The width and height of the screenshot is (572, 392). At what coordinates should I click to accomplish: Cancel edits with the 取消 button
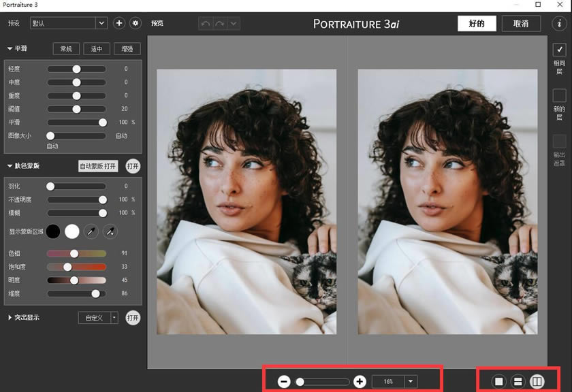coord(521,22)
